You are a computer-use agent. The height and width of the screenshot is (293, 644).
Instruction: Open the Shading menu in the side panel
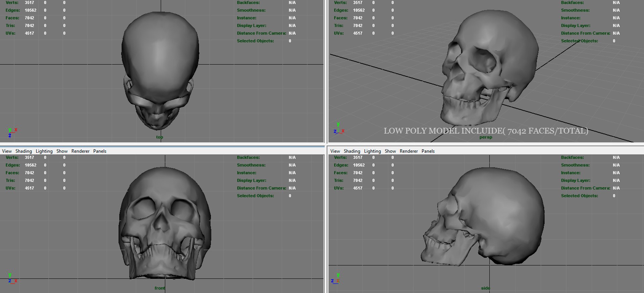(x=352, y=151)
